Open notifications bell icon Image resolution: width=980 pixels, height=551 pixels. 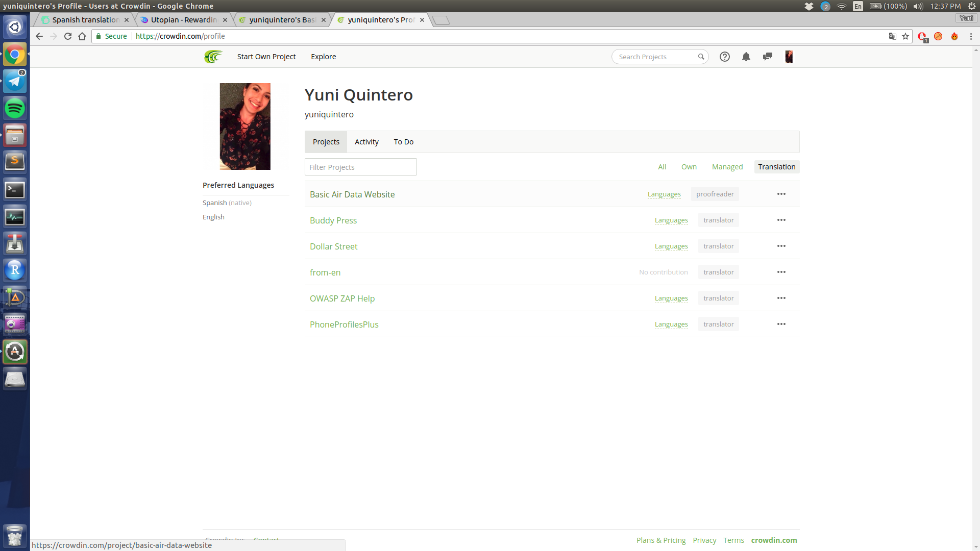[x=746, y=57]
